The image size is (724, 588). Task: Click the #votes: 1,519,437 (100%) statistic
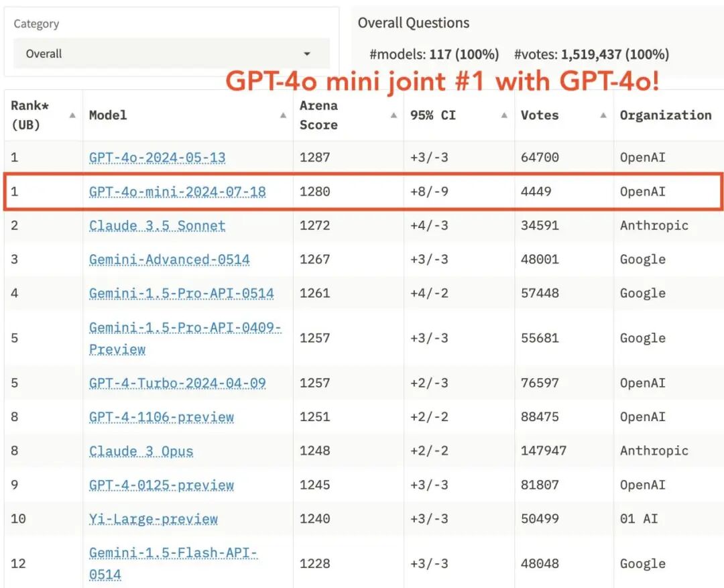(591, 54)
